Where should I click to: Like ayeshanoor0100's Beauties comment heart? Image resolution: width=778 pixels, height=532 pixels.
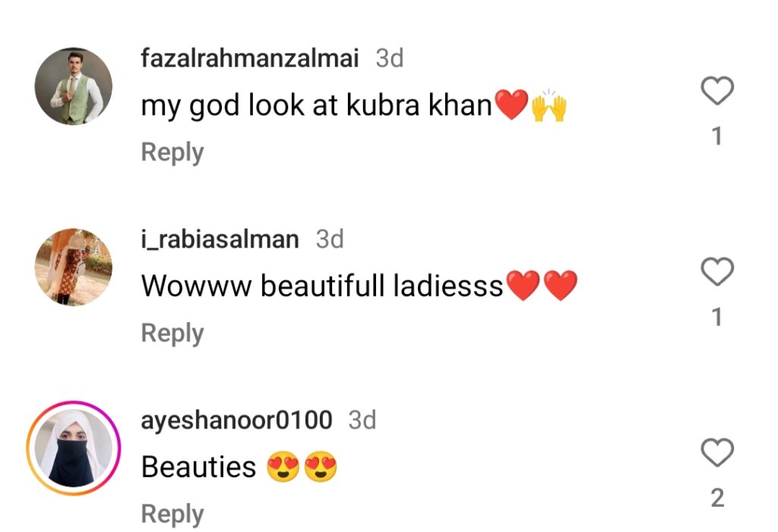point(717,453)
